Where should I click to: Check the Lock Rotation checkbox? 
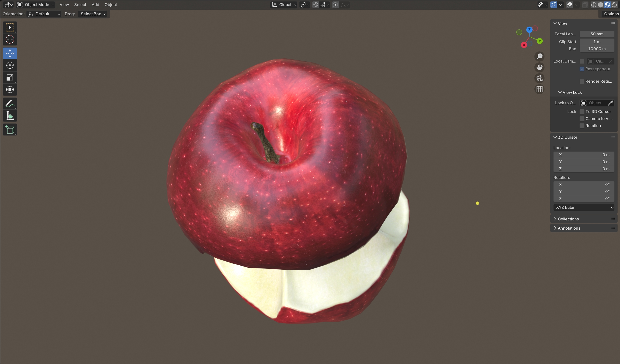click(x=582, y=126)
